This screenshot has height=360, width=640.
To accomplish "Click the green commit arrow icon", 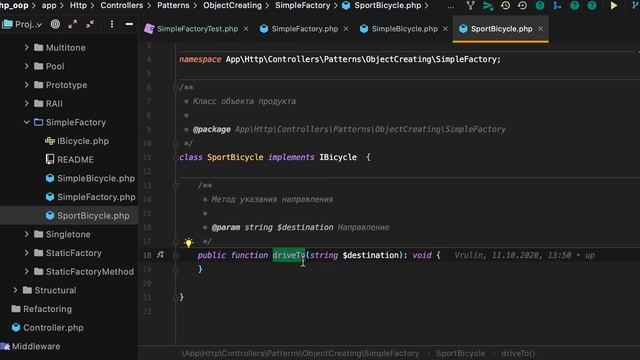I will click(488, 6).
